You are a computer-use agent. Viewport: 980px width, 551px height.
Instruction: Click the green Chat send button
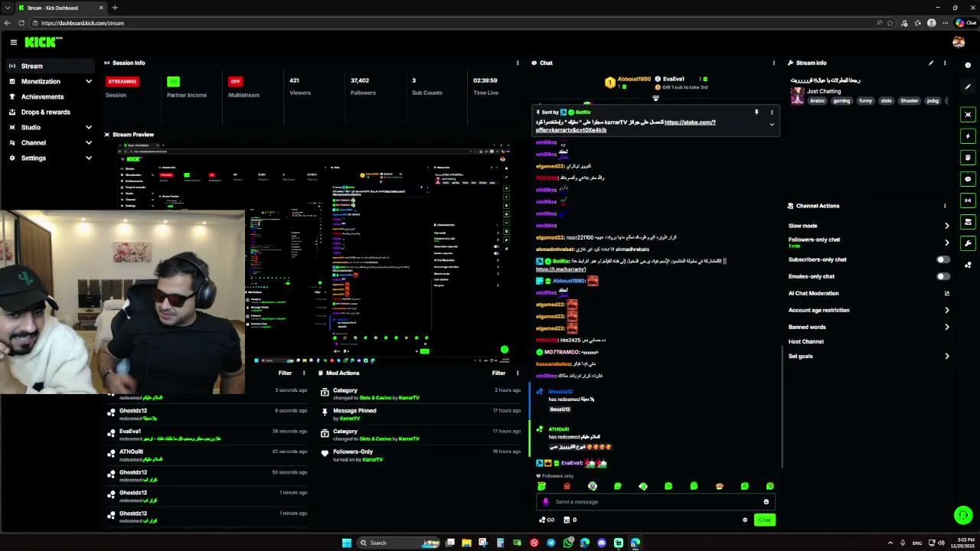click(x=764, y=520)
